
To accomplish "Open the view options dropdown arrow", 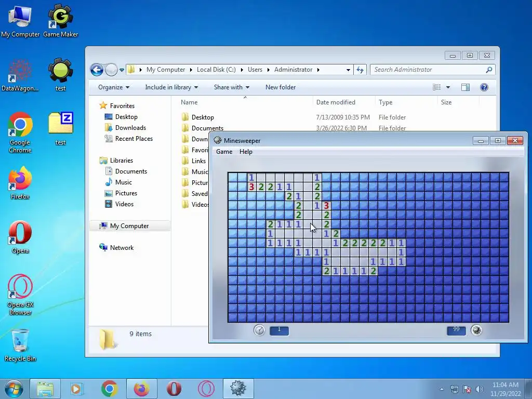I will 448,87.
